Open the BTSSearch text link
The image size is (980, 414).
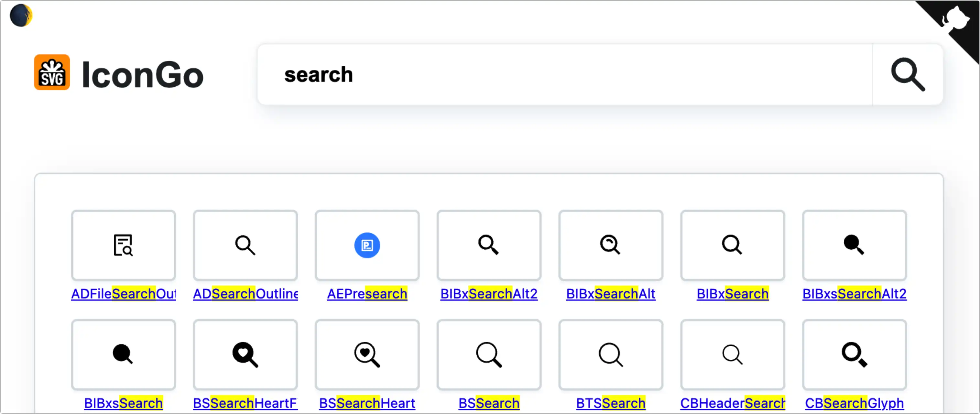(611, 403)
